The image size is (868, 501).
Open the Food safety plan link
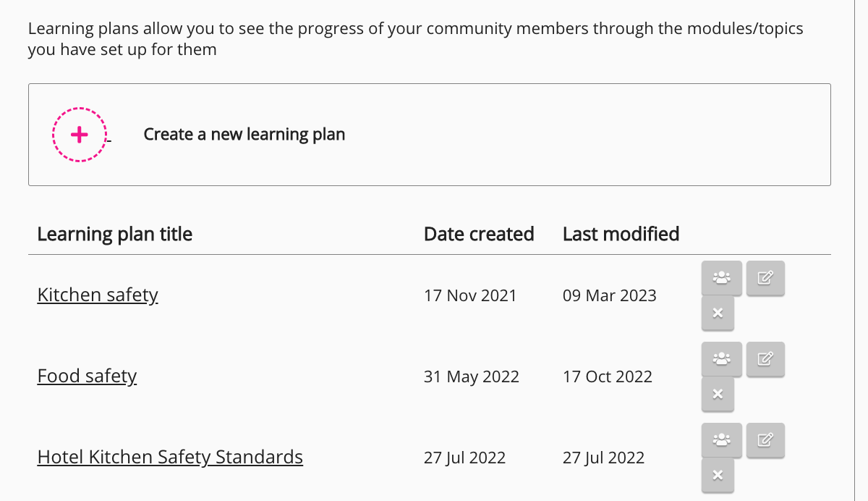pyautogui.click(x=87, y=376)
